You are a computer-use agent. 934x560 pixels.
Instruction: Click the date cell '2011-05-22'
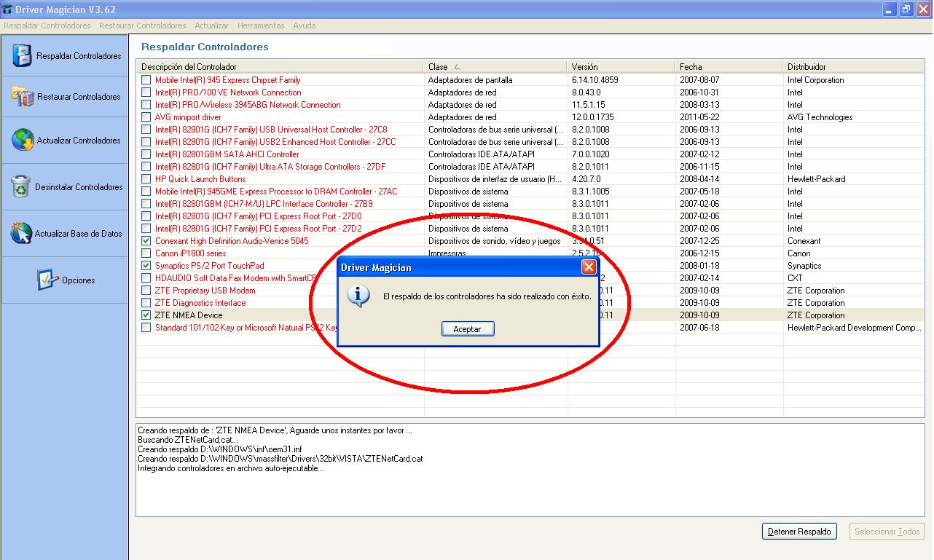699,117
